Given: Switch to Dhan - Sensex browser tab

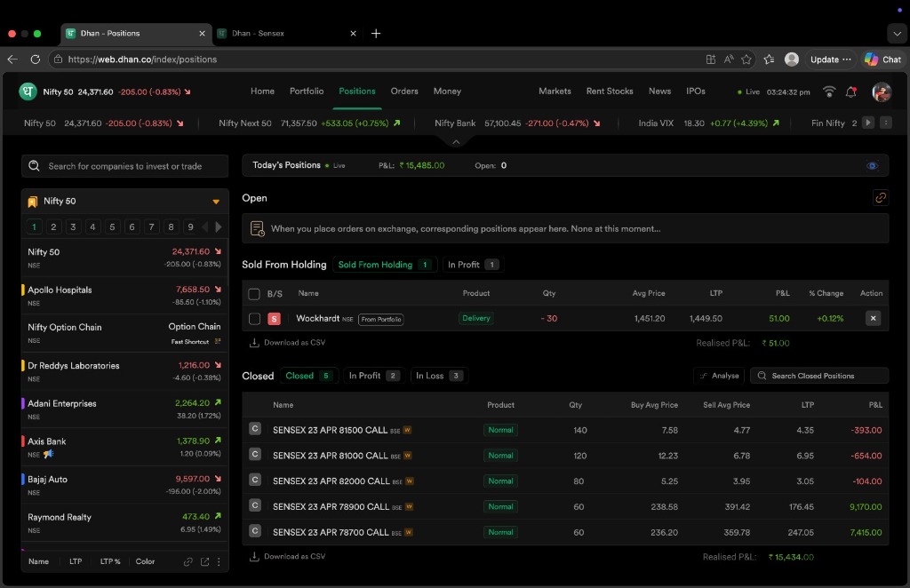Looking at the screenshot, I should tap(287, 34).
